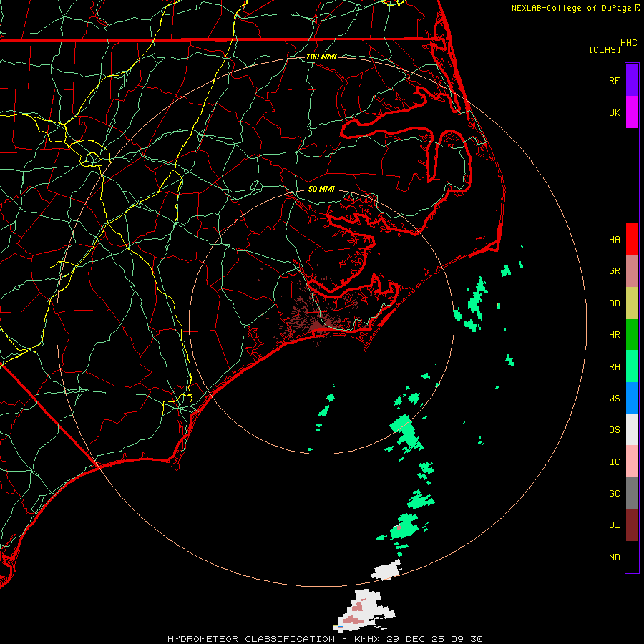Image resolution: width=644 pixels, height=644 pixels.
Task: Click the WS blue legend swatch
Action: click(x=632, y=398)
